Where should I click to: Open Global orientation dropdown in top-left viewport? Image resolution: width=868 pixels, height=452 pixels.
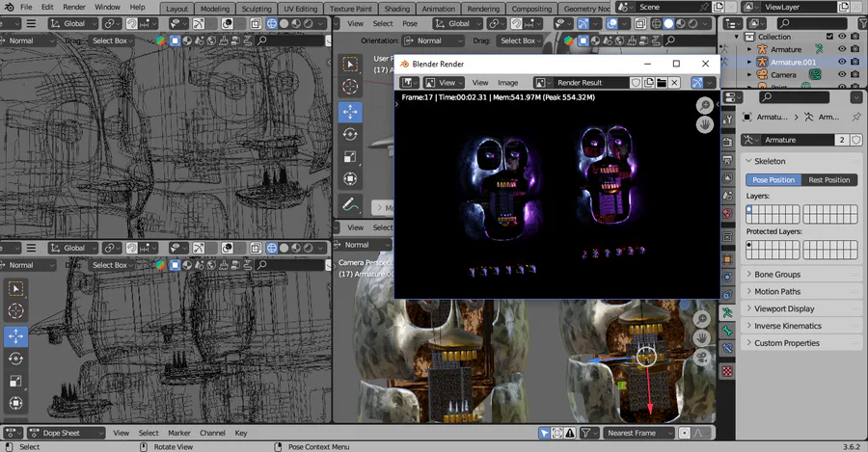point(72,24)
